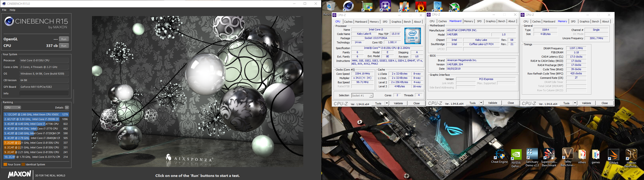The height and width of the screenshot is (180, 644).
Task: Select ranking row i5-3317U score 214
Action: [x=36, y=157]
